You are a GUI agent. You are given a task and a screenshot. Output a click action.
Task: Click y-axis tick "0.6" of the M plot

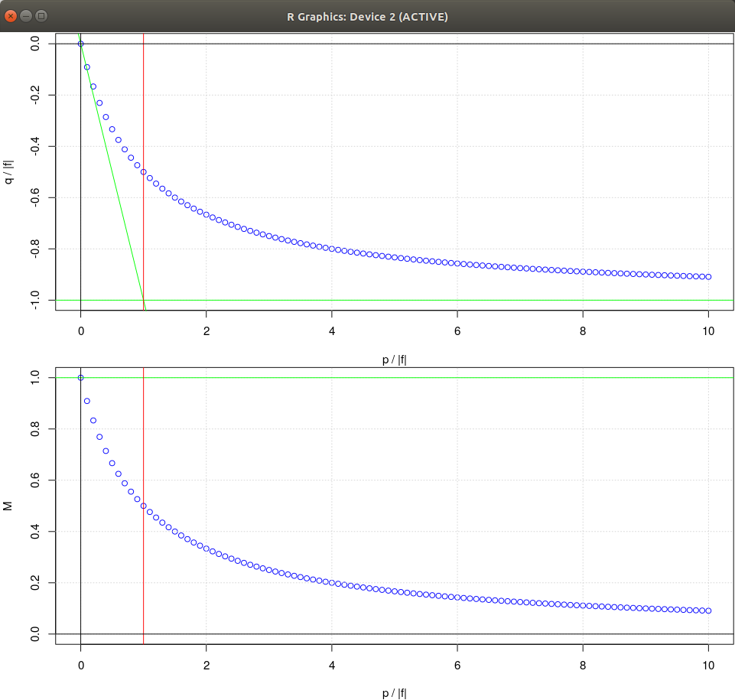click(x=35, y=480)
